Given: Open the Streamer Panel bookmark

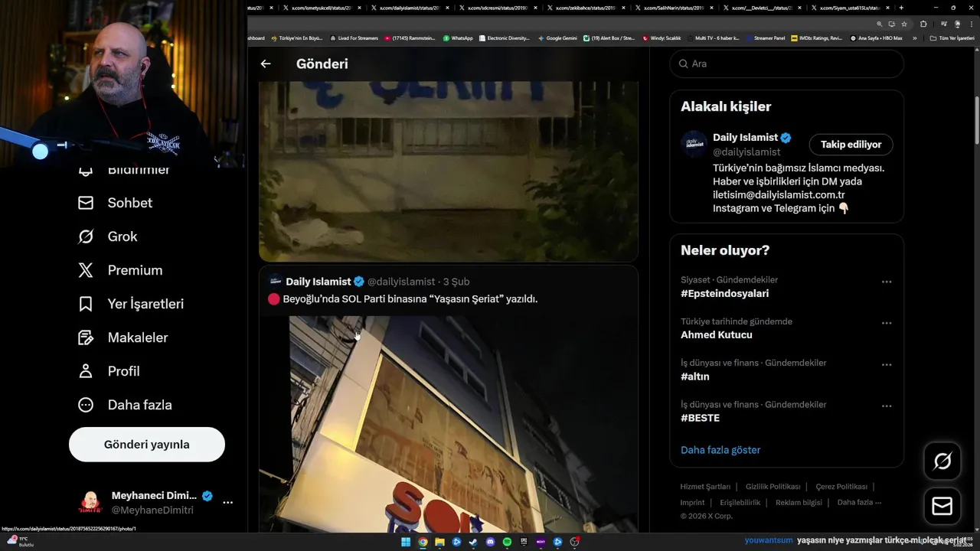Looking at the screenshot, I should coord(766,37).
